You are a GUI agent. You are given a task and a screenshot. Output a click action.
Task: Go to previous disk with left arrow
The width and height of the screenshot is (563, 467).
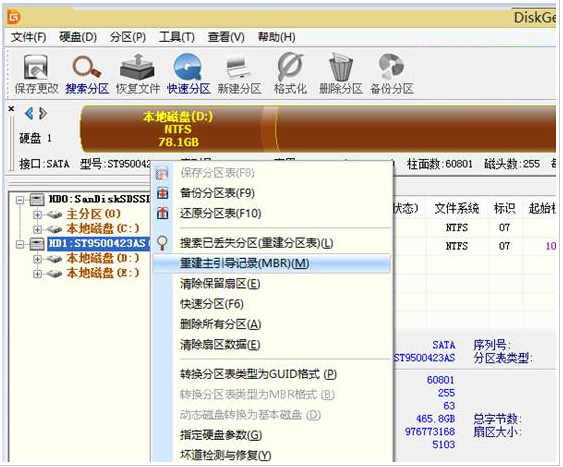point(29,114)
